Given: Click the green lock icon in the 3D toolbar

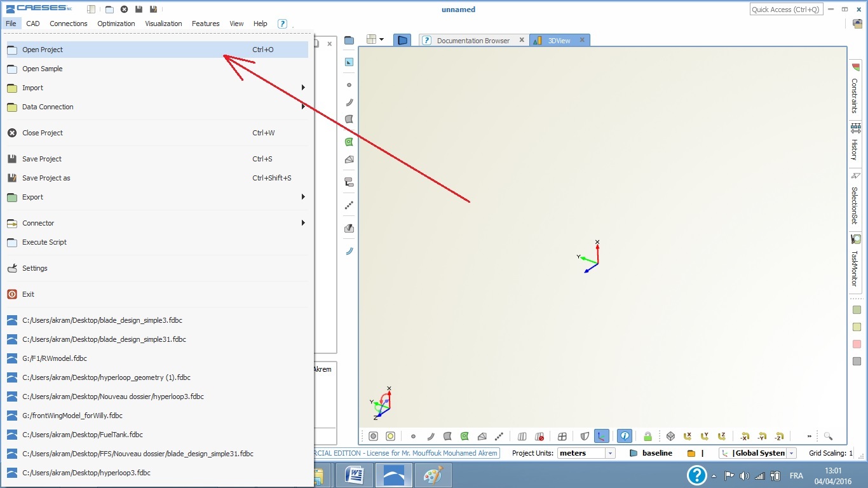Looking at the screenshot, I should 648,437.
